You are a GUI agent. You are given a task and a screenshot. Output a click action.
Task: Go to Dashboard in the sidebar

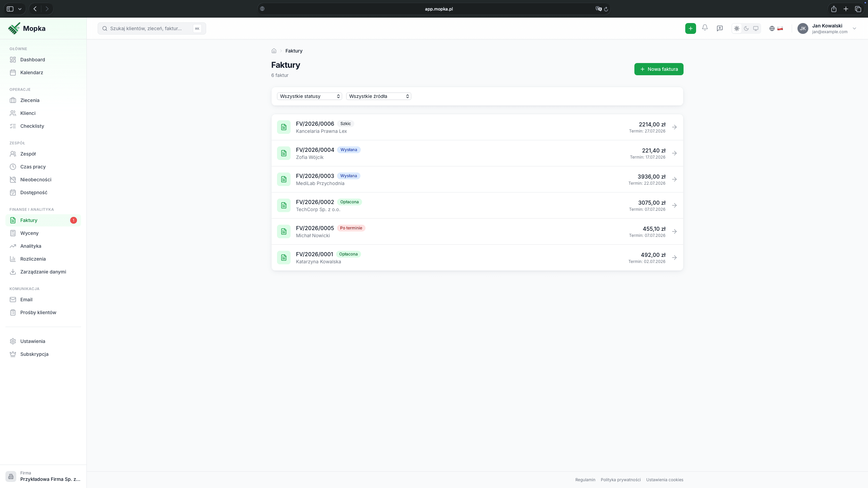coord(43,60)
